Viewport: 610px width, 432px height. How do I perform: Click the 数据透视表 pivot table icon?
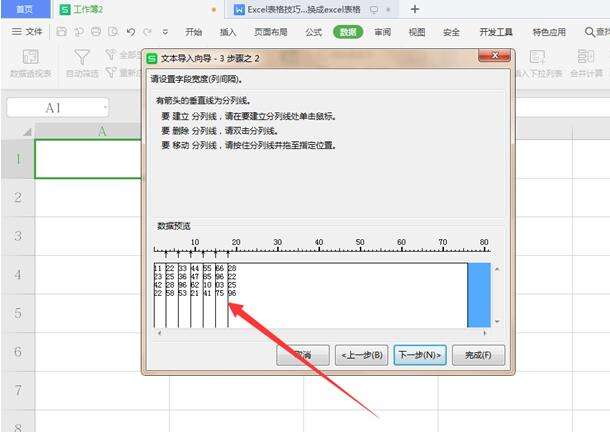click(30, 57)
